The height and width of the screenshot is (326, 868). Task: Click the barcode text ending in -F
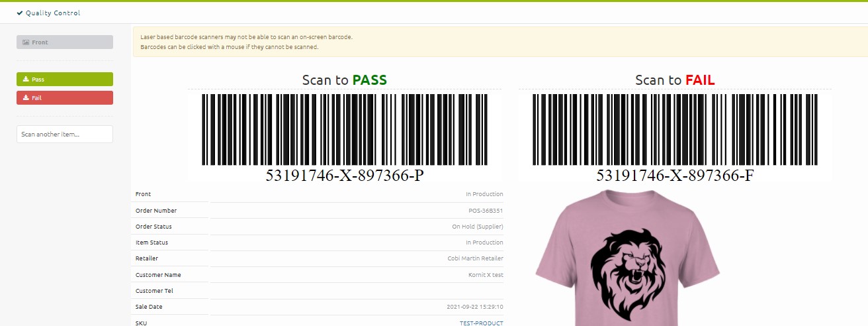[675, 176]
